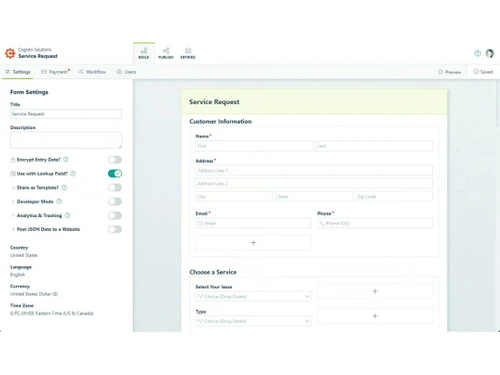The height and width of the screenshot is (375, 500).
Task: Switch to the Workflow sub-tab
Action: pos(92,72)
